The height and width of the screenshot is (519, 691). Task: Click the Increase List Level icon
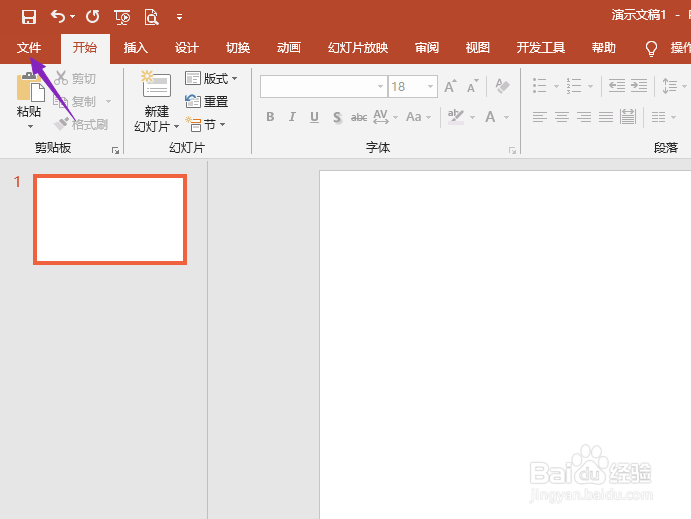coord(639,86)
